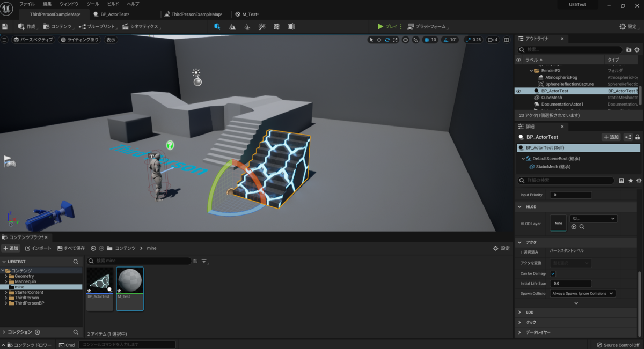Uncheck the Can be Damaged checkbox

coord(553,274)
